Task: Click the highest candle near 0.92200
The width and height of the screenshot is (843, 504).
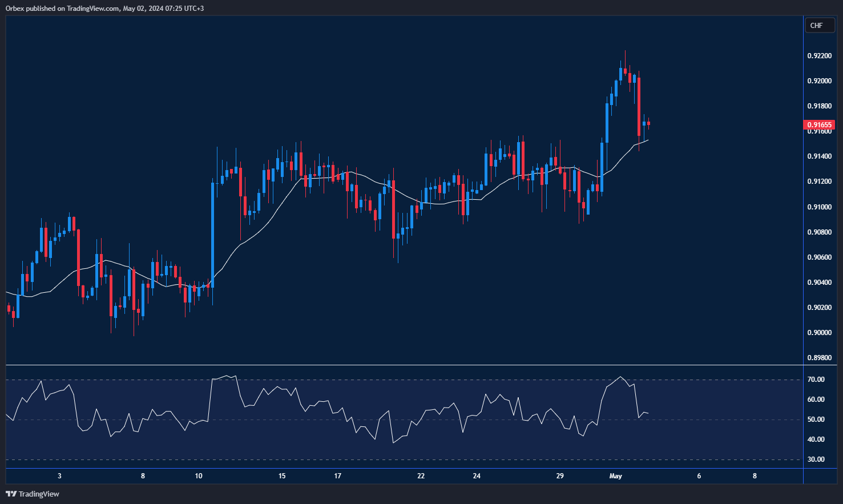Action: pyautogui.click(x=625, y=71)
